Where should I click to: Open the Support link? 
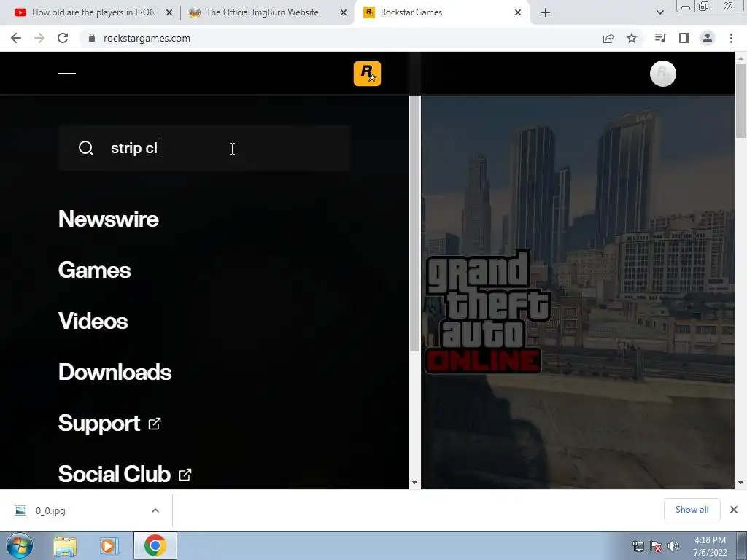(99, 424)
